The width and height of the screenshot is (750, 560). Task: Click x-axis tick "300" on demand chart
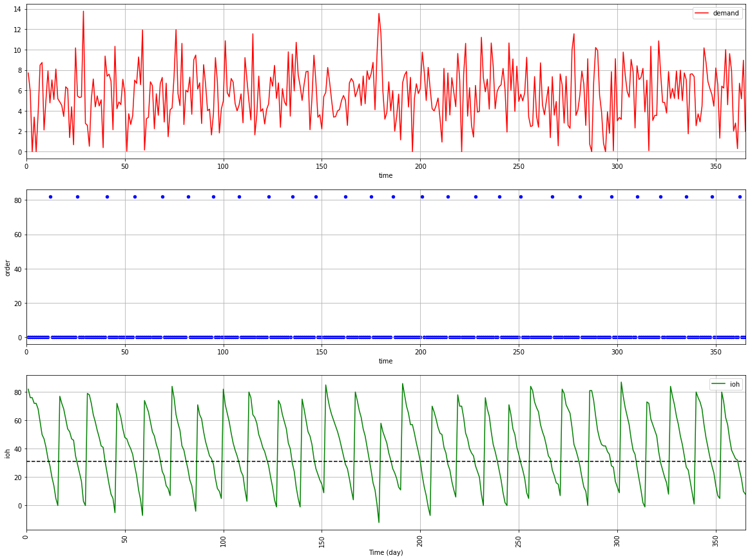click(x=617, y=166)
